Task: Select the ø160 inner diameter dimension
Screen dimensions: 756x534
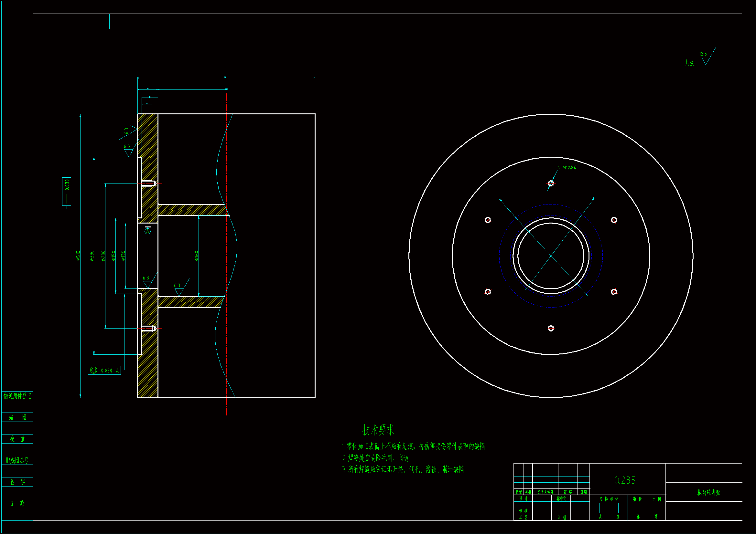Action: pyautogui.click(x=197, y=256)
